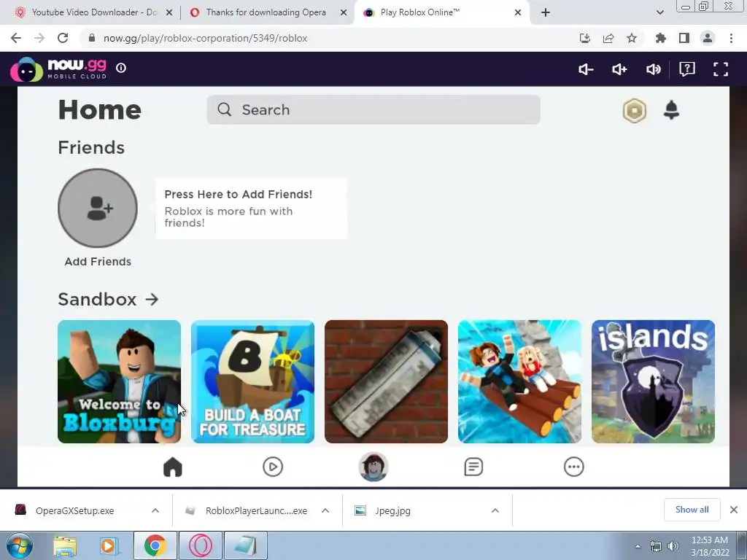The width and height of the screenshot is (747, 560).
Task: Open Chrome profile avatar
Action: coord(708,38)
